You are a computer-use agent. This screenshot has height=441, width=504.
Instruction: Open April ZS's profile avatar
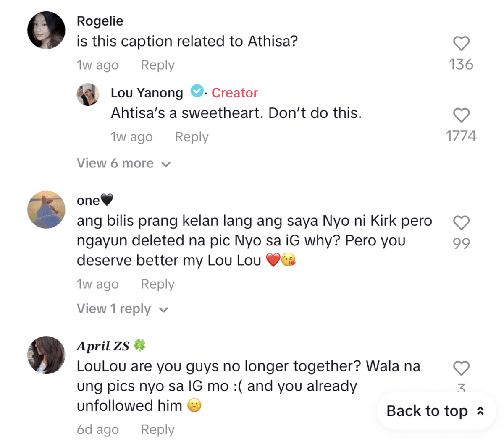click(x=46, y=355)
